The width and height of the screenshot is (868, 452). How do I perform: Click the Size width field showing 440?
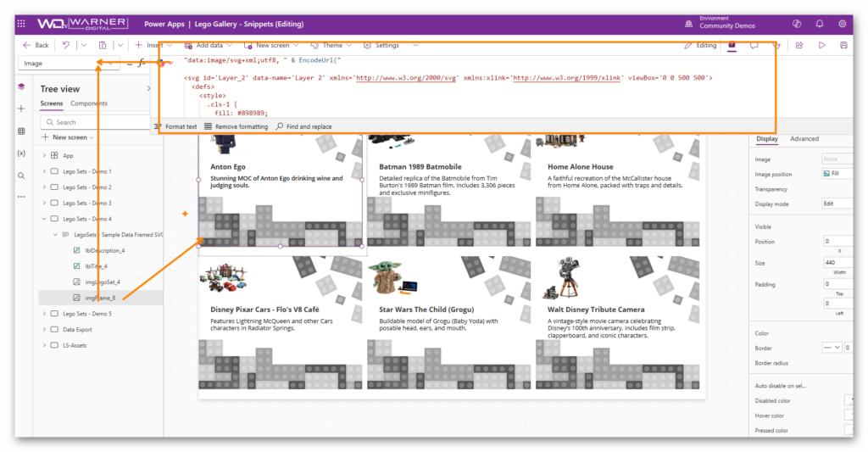[838, 263]
